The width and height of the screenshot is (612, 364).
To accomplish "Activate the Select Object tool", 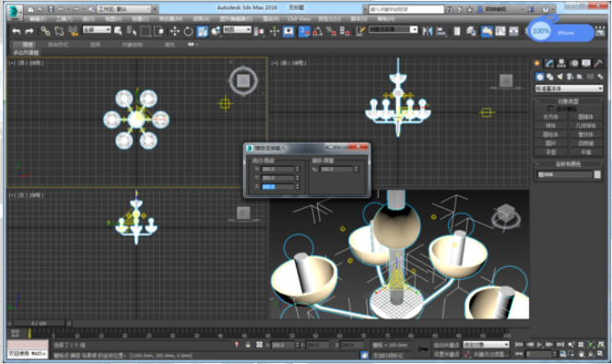I will pyautogui.click(x=117, y=31).
